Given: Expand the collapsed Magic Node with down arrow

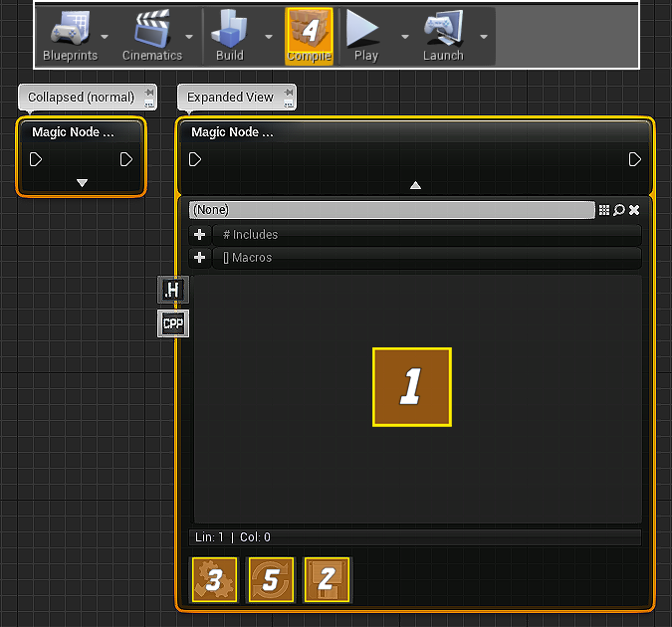Looking at the screenshot, I should tap(83, 183).
